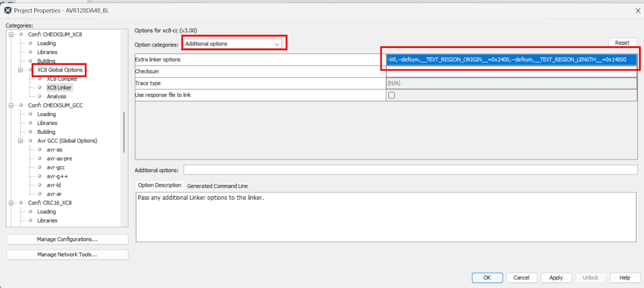Close the Project Properties dialog
This screenshot has height=288, width=644.
(x=638, y=10)
